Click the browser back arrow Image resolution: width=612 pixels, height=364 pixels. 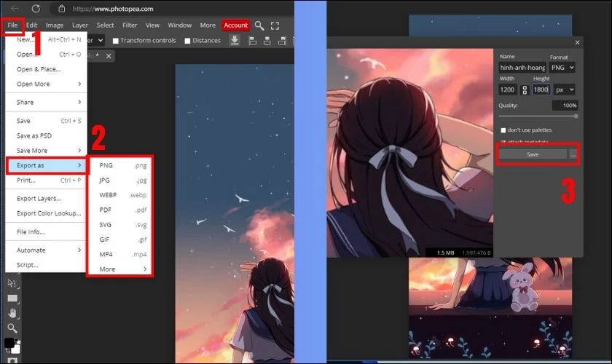point(15,8)
